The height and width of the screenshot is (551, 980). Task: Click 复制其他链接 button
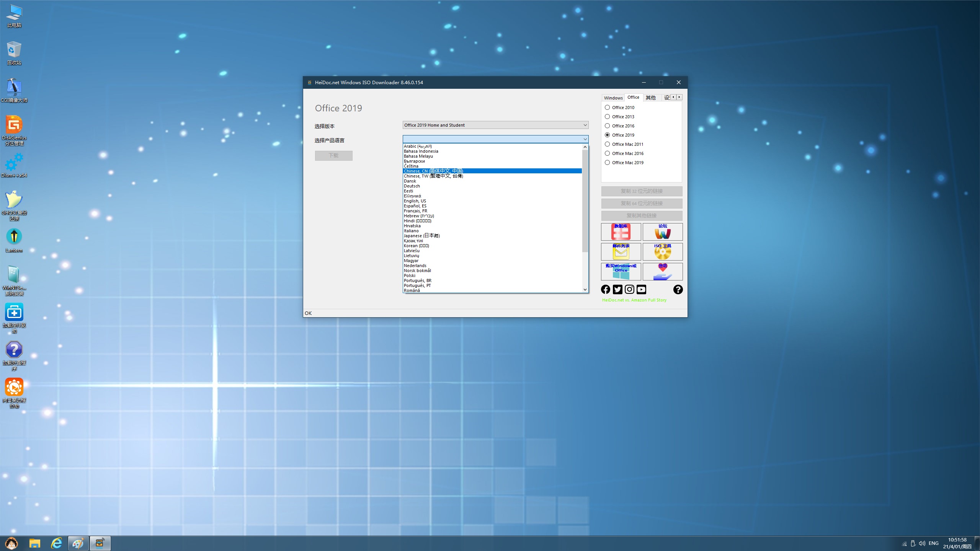(x=642, y=216)
